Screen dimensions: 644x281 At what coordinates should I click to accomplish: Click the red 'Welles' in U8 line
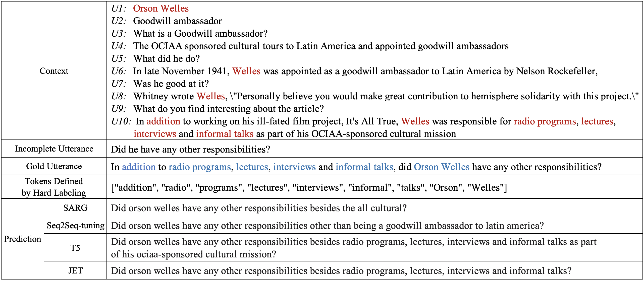tap(210, 96)
